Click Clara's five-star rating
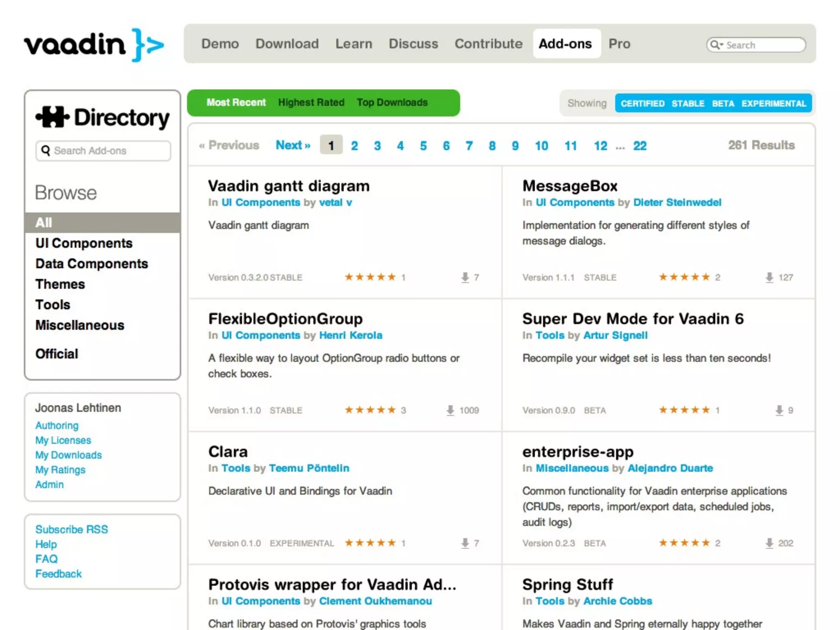This screenshot has height=630, width=840. 370,543
